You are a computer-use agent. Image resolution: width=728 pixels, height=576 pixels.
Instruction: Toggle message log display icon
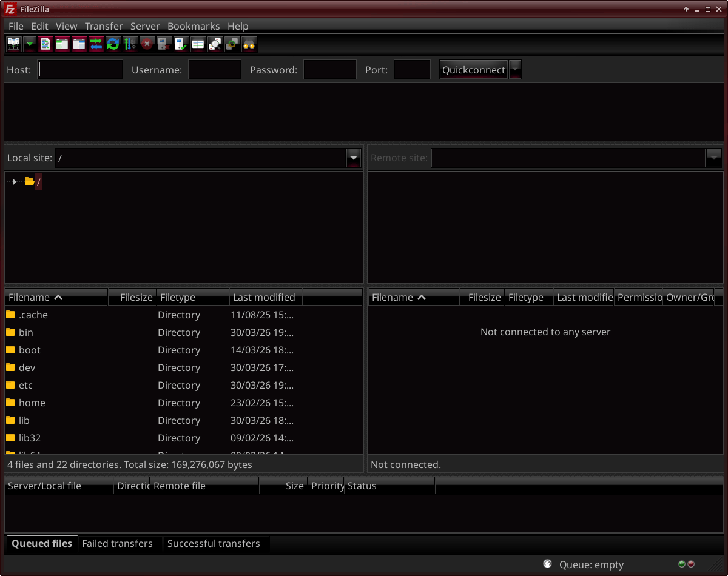[45, 44]
